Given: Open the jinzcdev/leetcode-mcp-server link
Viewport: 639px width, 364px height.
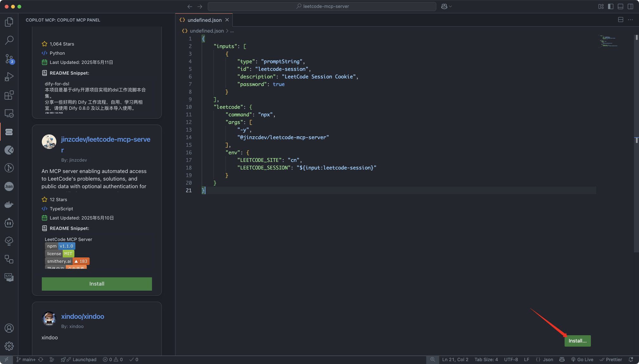Looking at the screenshot, I should pos(105,139).
